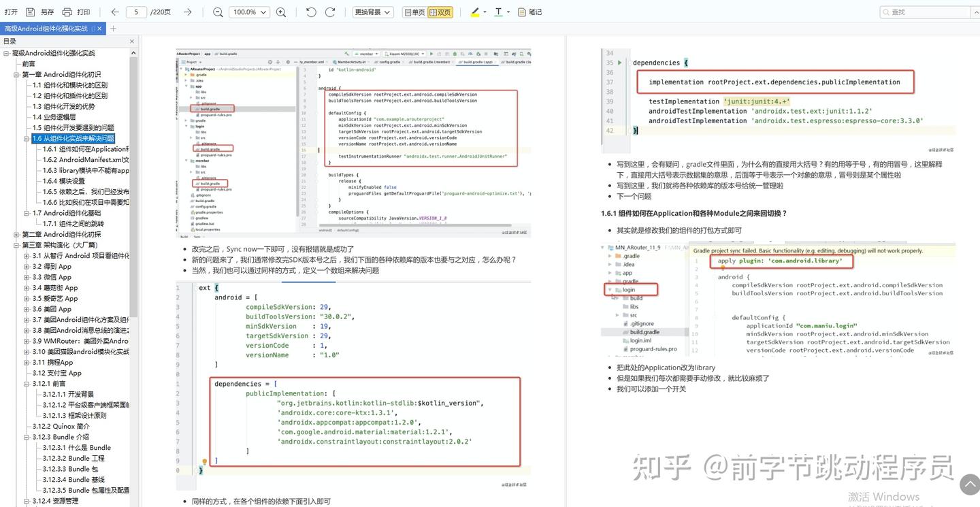This screenshot has height=507, width=980.
Task: Click the save document icon
Action: click(x=29, y=12)
